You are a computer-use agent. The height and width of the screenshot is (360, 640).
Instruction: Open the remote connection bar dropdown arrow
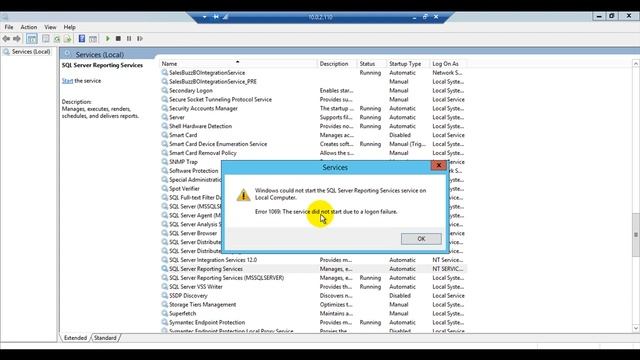pos(204,17)
